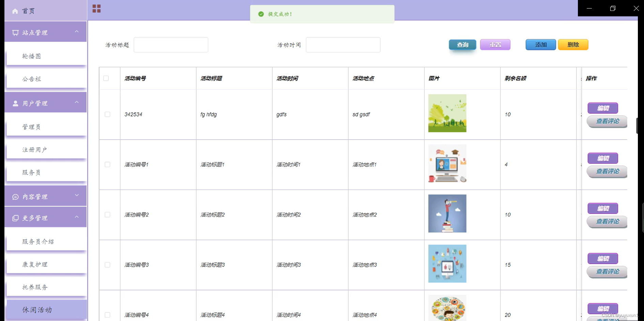Click 编辑 for row 342534
This screenshot has height=321, width=644.
point(603,108)
